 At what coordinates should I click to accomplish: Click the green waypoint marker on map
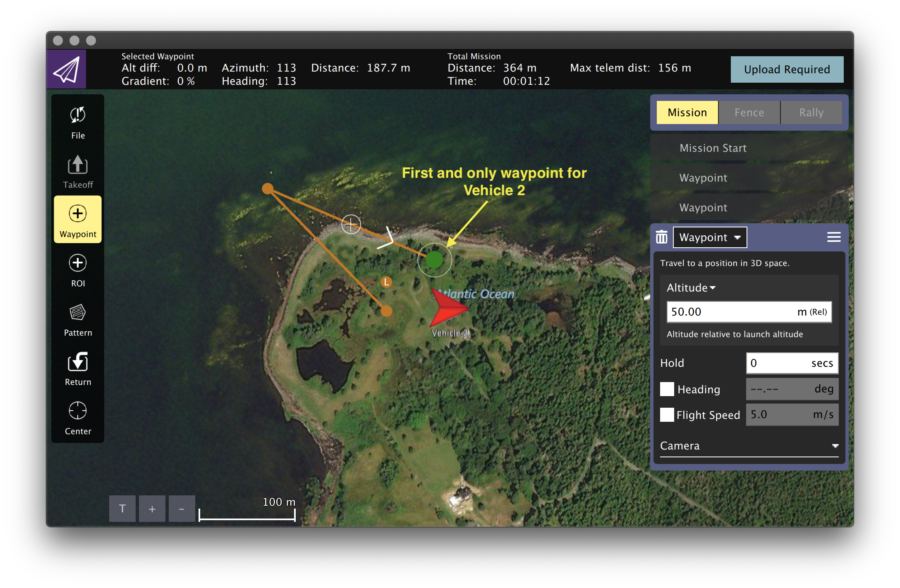click(x=434, y=260)
